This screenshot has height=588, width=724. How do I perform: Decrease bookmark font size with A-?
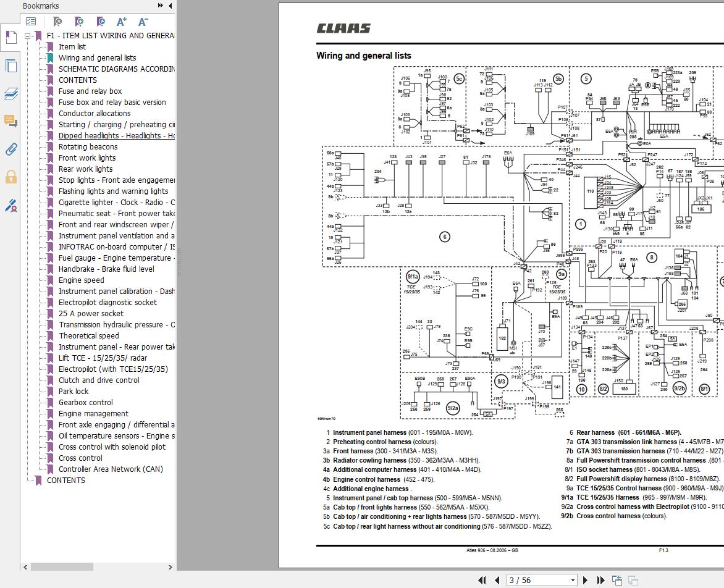(x=143, y=21)
